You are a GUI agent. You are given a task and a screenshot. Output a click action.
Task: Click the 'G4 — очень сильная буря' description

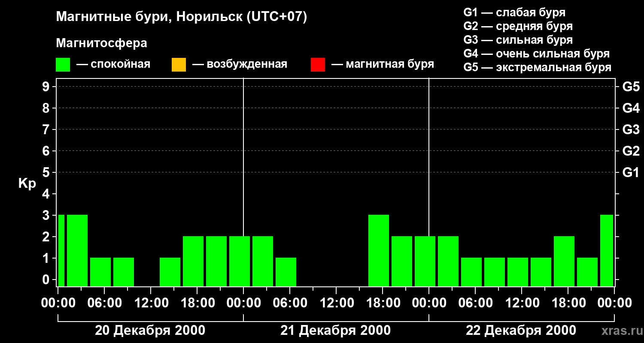[x=536, y=54]
